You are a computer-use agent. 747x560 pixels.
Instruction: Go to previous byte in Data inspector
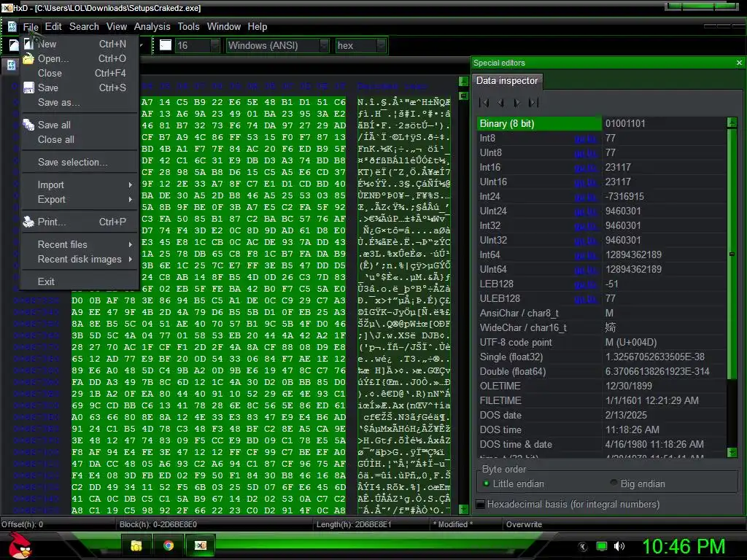(x=500, y=102)
